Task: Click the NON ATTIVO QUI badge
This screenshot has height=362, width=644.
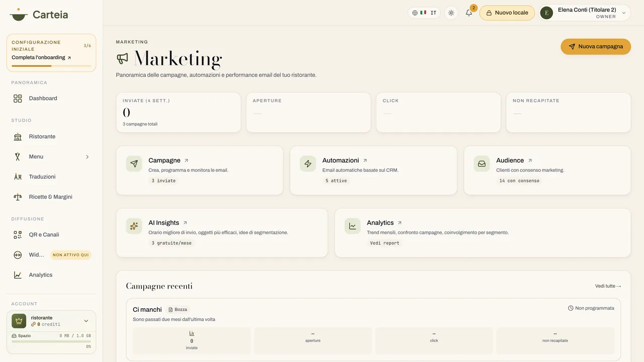Action: pyautogui.click(x=70, y=255)
